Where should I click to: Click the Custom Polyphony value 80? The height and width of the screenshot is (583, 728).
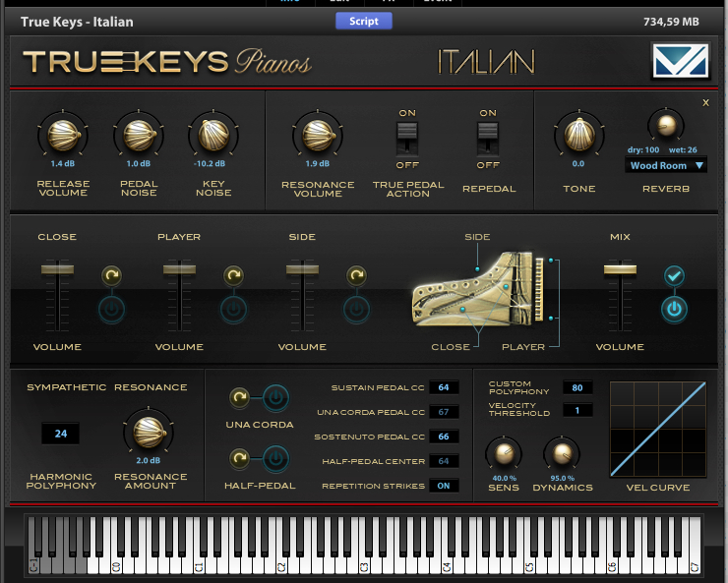coord(577,387)
